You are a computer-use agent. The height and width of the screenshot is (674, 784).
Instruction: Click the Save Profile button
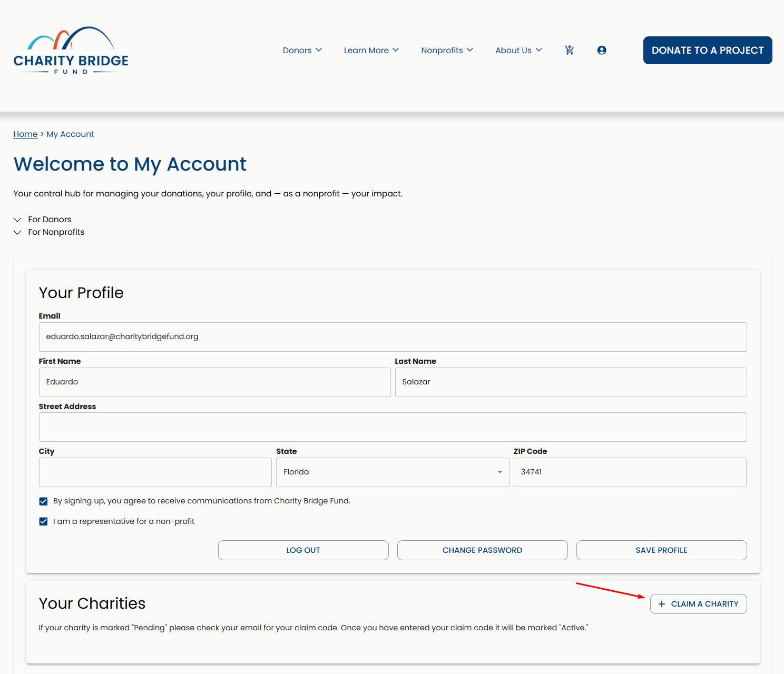(662, 550)
